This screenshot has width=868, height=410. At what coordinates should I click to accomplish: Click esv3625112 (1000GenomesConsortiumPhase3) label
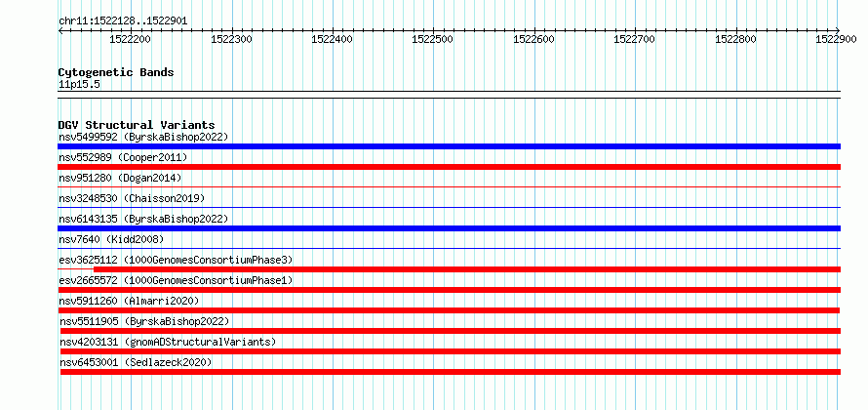pyautogui.click(x=176, y=260)
